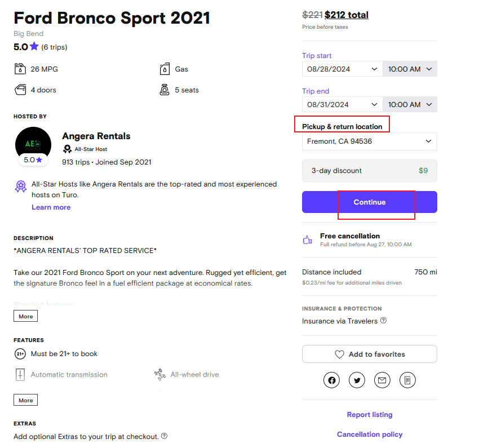Open the Cancellation policy link
479x448 pixels.
[370, 434]
